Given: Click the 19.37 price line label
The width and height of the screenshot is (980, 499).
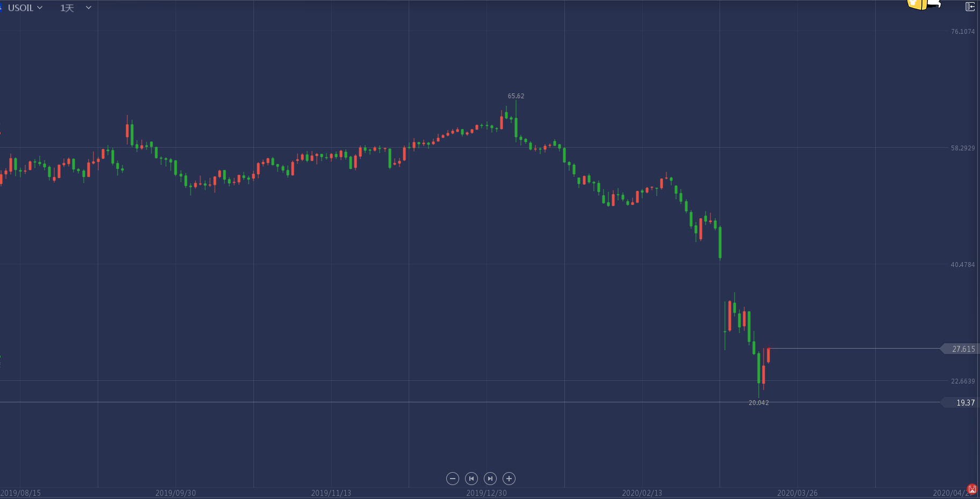Looking at the screenshot, I should pos(965,403).
